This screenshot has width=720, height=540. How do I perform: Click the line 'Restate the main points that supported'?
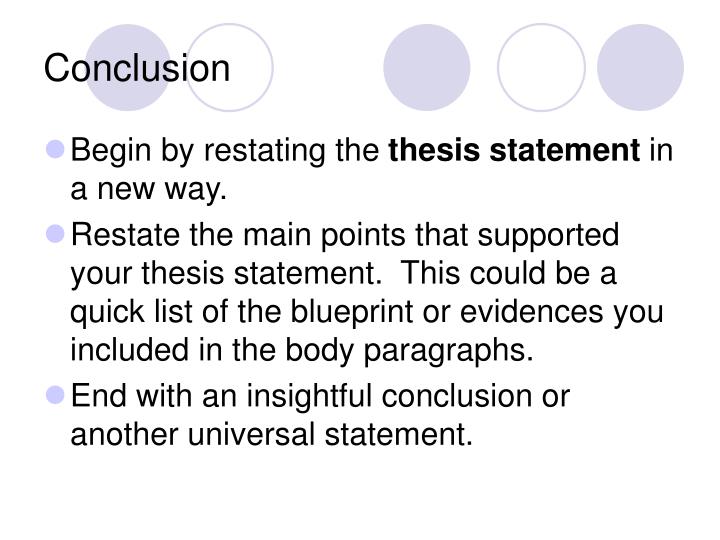pyautogui.click(x=345, y=236)
